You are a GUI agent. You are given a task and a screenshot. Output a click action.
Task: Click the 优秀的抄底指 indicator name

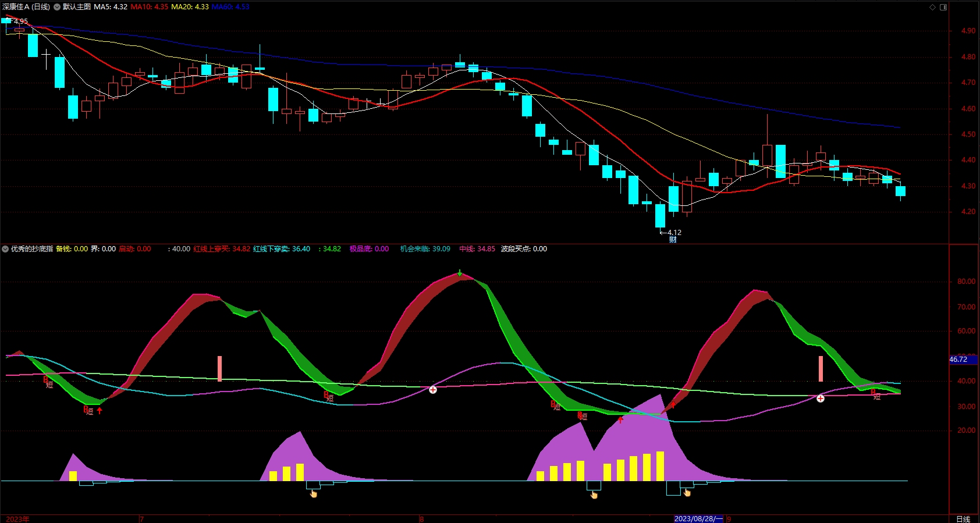point(32,249)
